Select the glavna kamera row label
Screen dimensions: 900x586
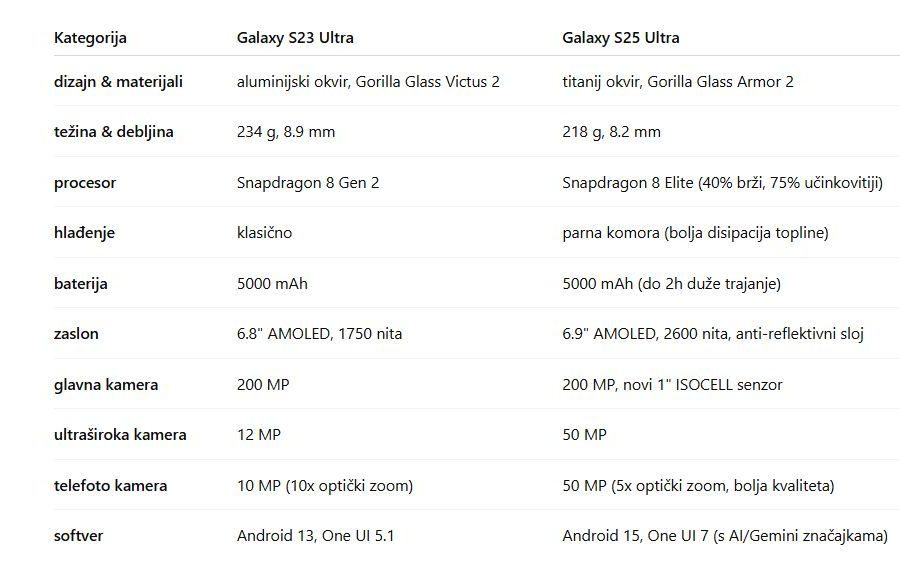106,385
